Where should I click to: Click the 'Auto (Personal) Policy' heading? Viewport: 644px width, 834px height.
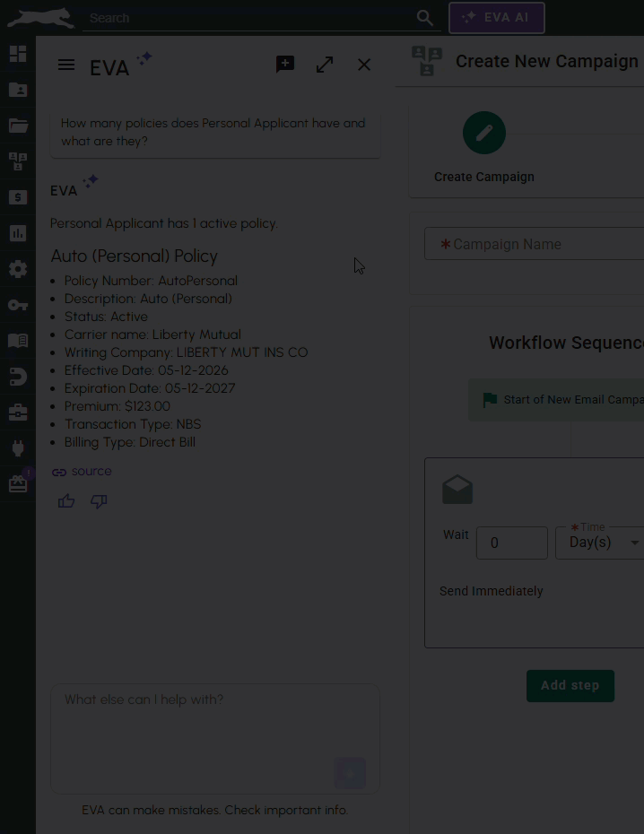coord(134,256)
